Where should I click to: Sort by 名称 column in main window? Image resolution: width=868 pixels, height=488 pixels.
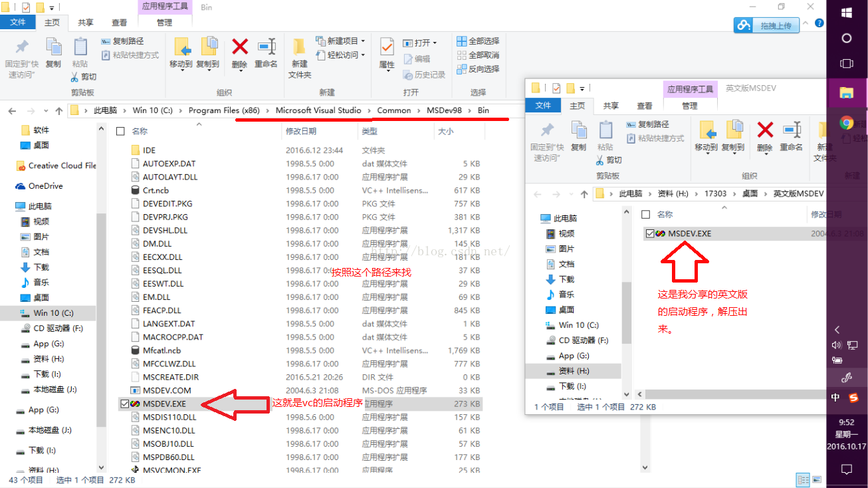(x=140, y=131)
